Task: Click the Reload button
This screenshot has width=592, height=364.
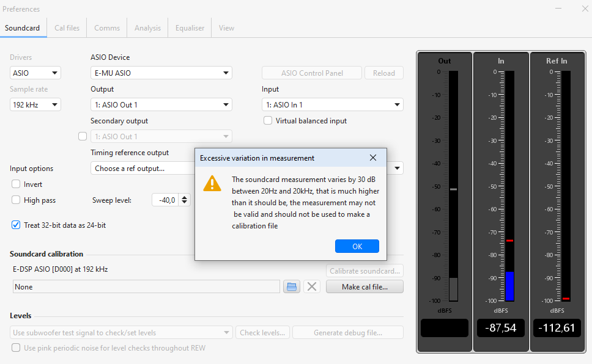Action: (384, 73)
